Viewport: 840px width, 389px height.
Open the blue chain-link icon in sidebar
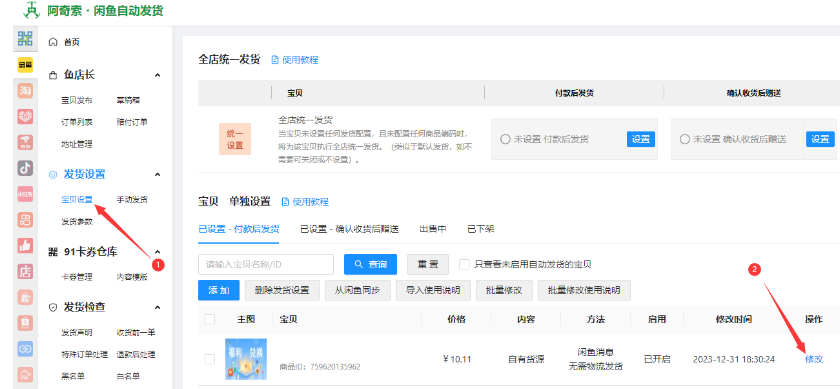(25, 349)
